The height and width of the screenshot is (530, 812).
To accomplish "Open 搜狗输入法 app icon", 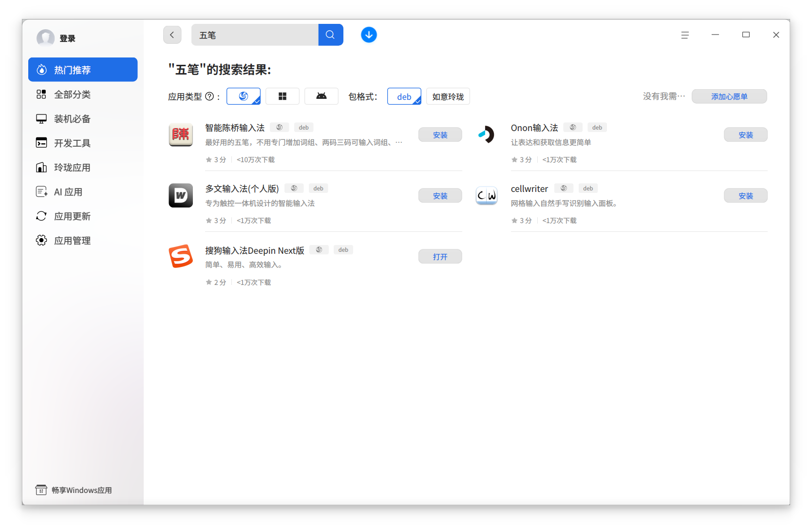I will pos(181,256).
